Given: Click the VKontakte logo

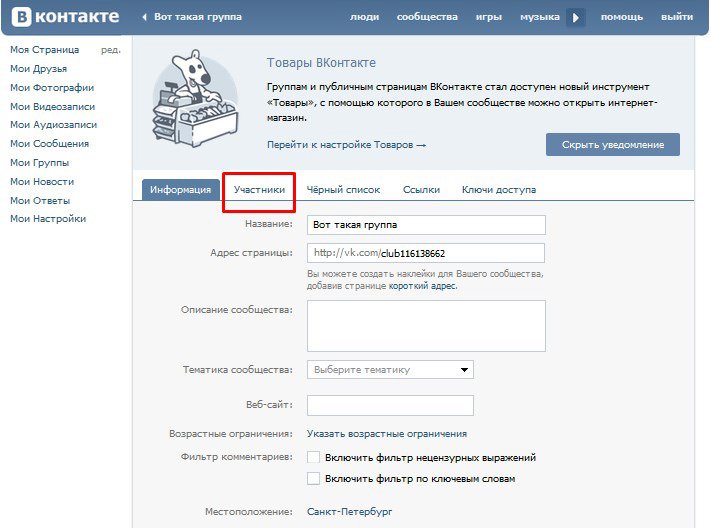Looking at the screenshot, I should click(x=65, y=17).
